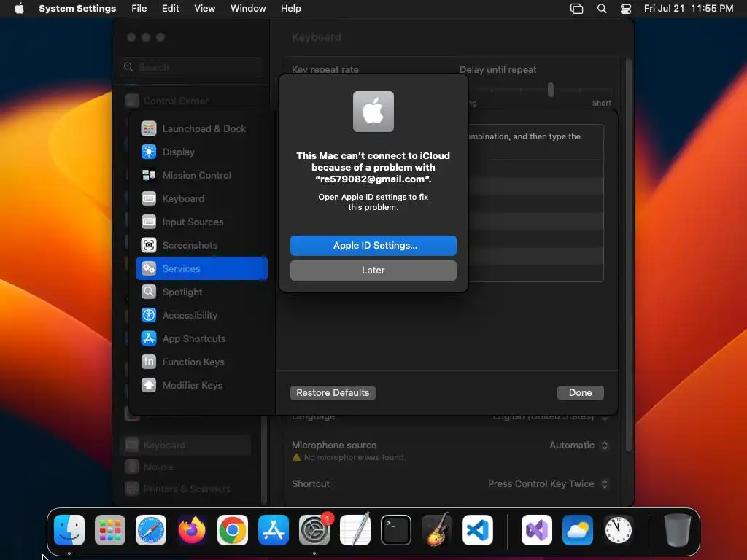
Task: Select Spotlight shortcuts category
Action: pos(202,292)
